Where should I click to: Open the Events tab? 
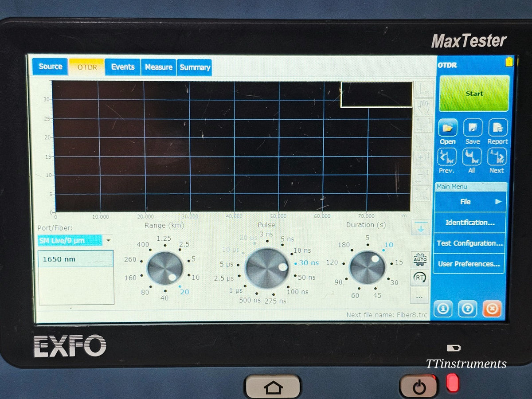123,67
